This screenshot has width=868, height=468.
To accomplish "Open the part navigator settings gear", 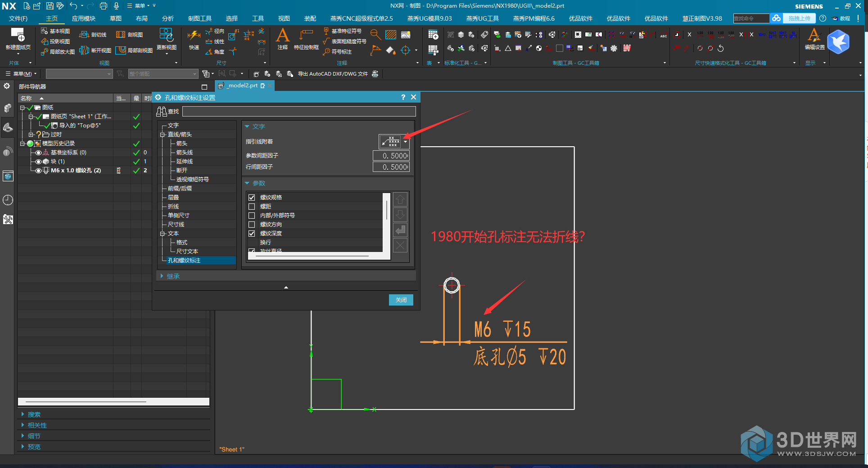I will [x=7, y=86].
